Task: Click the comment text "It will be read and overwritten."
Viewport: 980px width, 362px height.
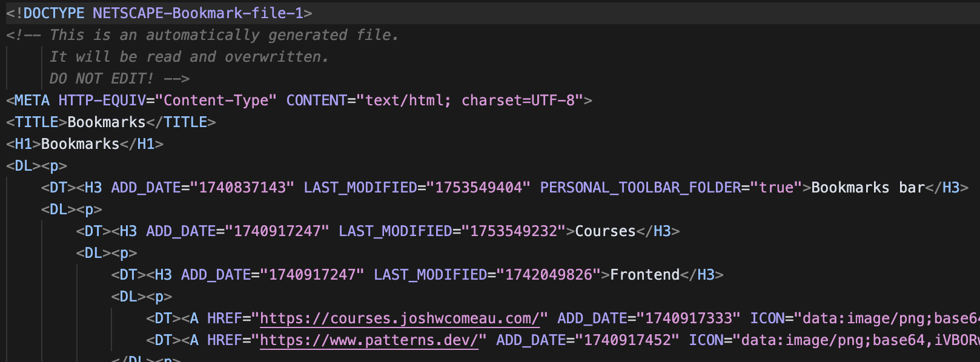Action: 189,57
